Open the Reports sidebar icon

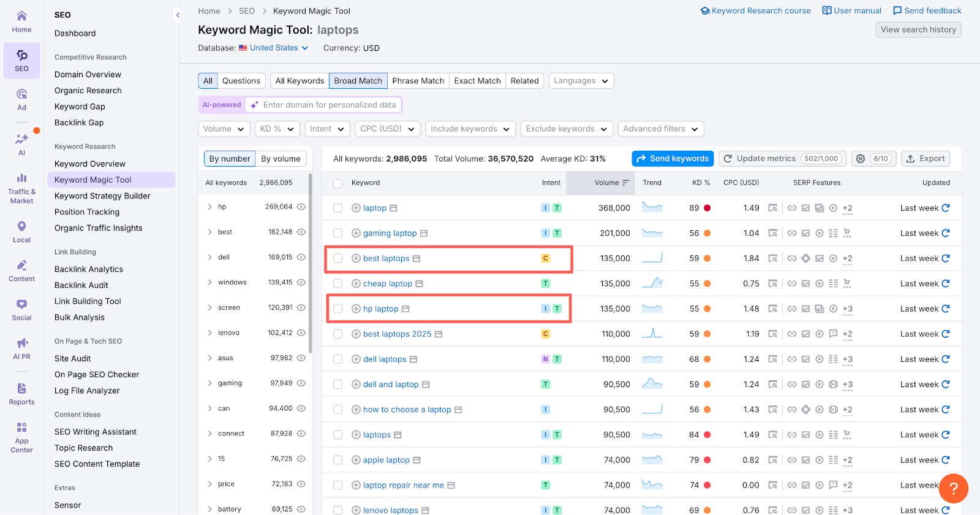pos(21,394)
